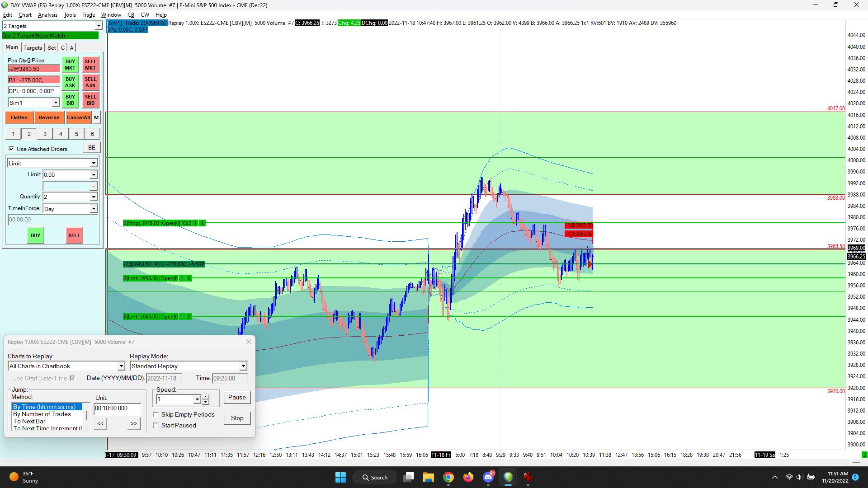868x488 pixels.
Task: Cancel the 3978.00 buy stop order via X
Action: point(202,223)
